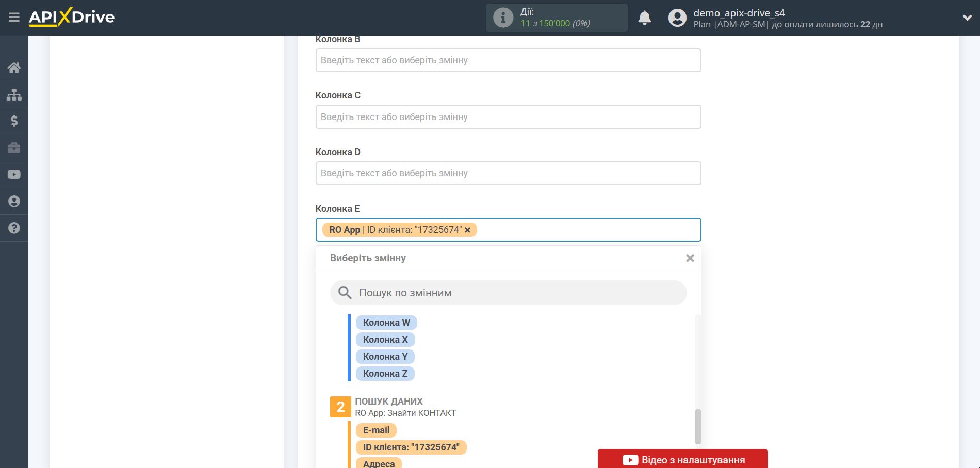Click the briefcase icon in the sidebar
980x468 pixels.
point(14,148)
